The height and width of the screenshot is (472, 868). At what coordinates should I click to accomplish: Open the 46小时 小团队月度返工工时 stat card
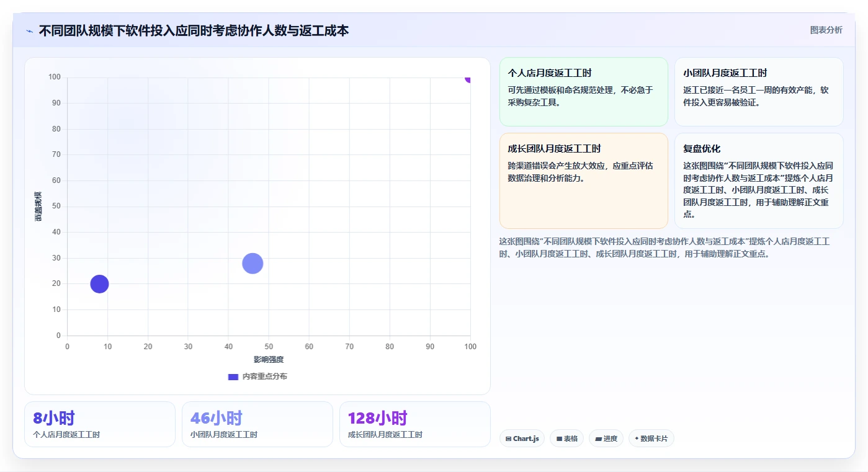(257, 424)
